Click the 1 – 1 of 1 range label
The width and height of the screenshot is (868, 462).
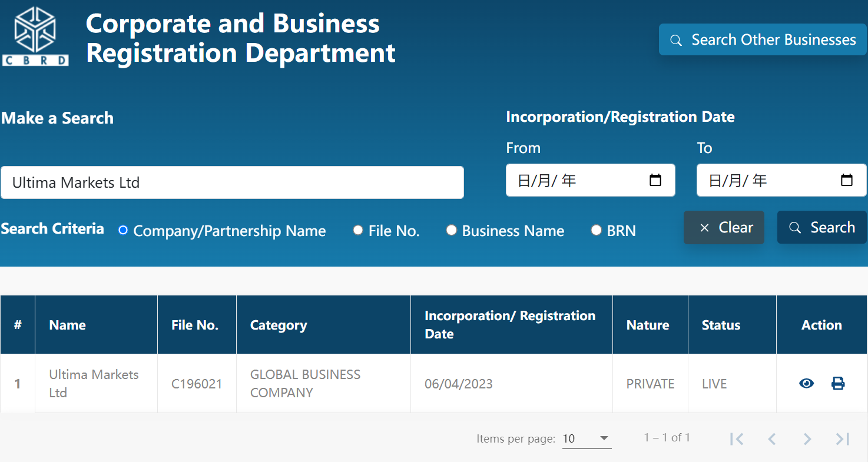coord(667,437)
